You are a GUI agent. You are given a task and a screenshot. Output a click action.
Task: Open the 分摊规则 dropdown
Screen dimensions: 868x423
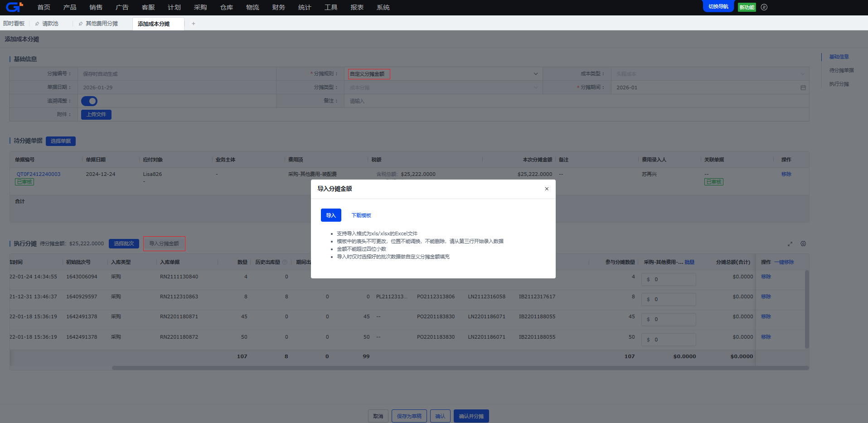click(x=444, y=74)
